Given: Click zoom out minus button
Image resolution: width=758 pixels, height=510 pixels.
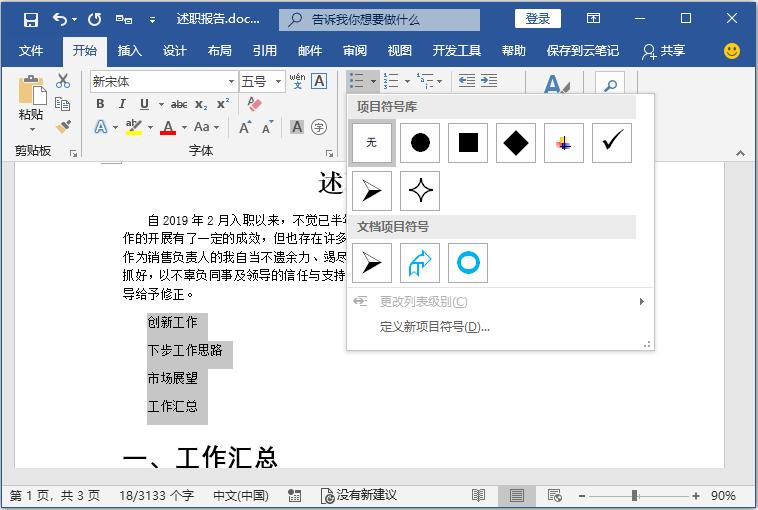Looking at the screenshot, I should (582, 495).
